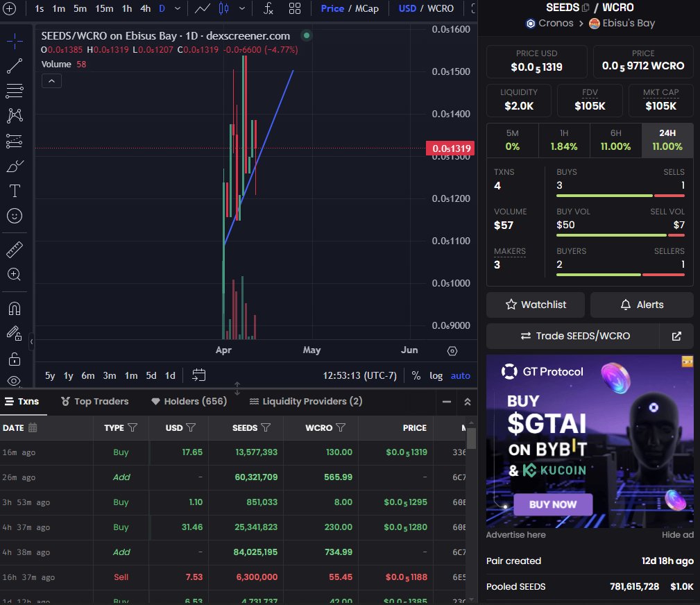
Task: Open chart price scale settings gear
Action: 452,351
